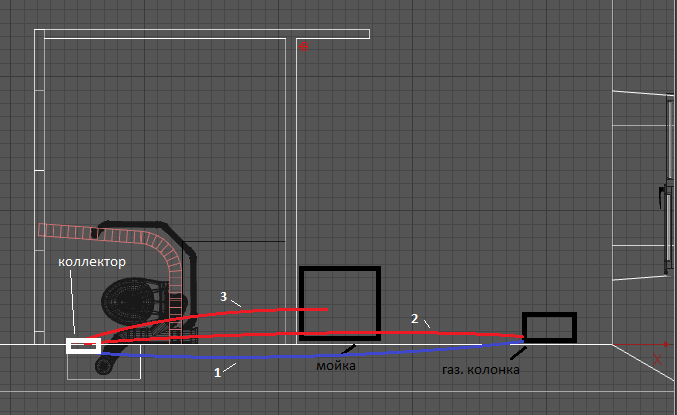This screenshot has width=677, height=415.
Task: Click the wireframe toilet model
Action: tap(132, 300)
